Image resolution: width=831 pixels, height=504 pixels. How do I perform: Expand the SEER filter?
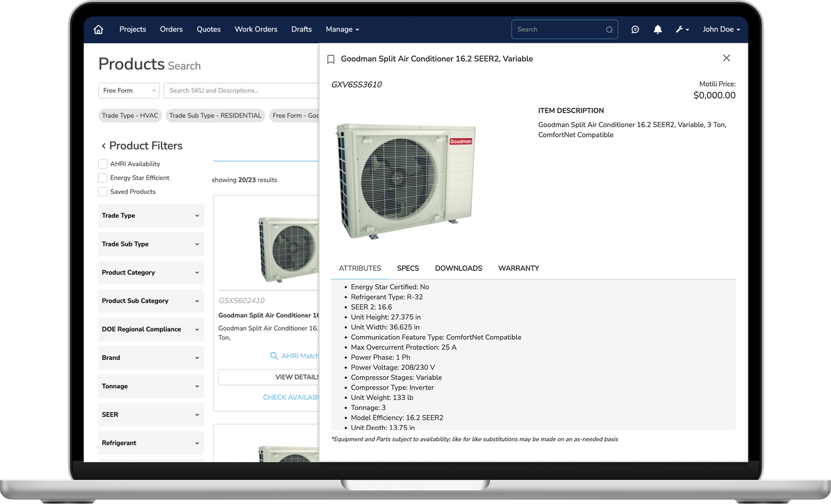[151, 415]
